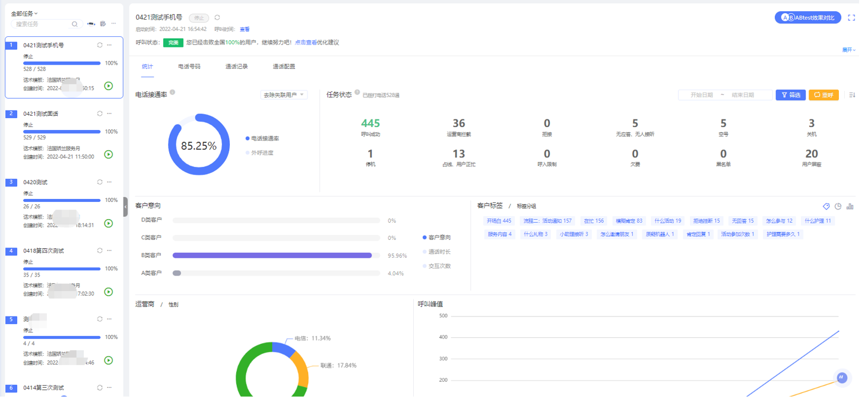Switch customer tags to bar chart view
The width and height of the screenshot is (868, 399).
coord(850,207)
